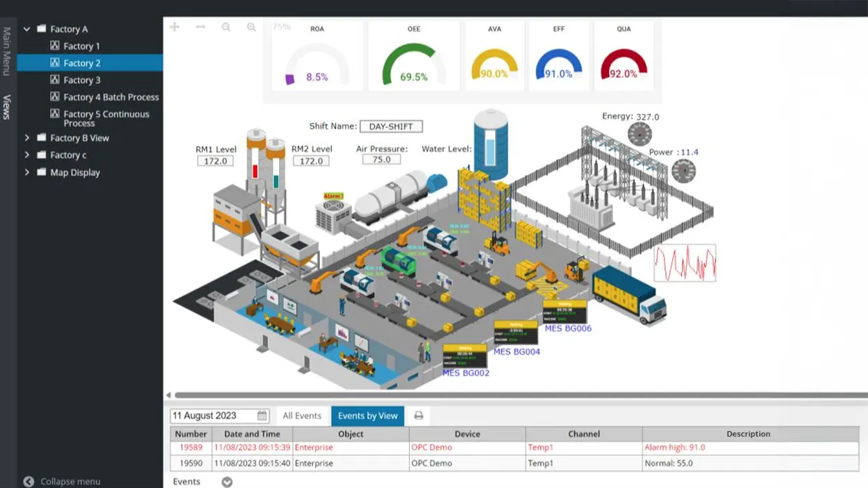Click event number 19590
The image size is (868, 488).
click(x=191, y=463)
